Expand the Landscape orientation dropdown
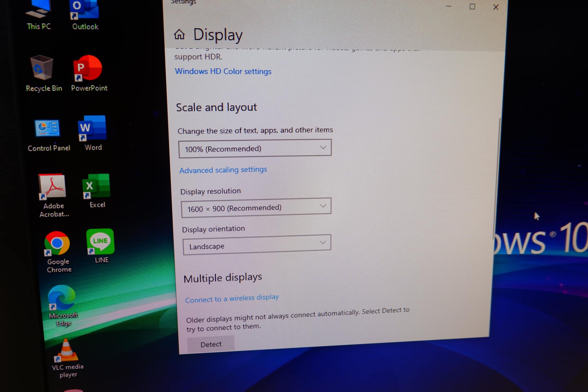Viewport: 588px width, 392px height. pos(257,244)
